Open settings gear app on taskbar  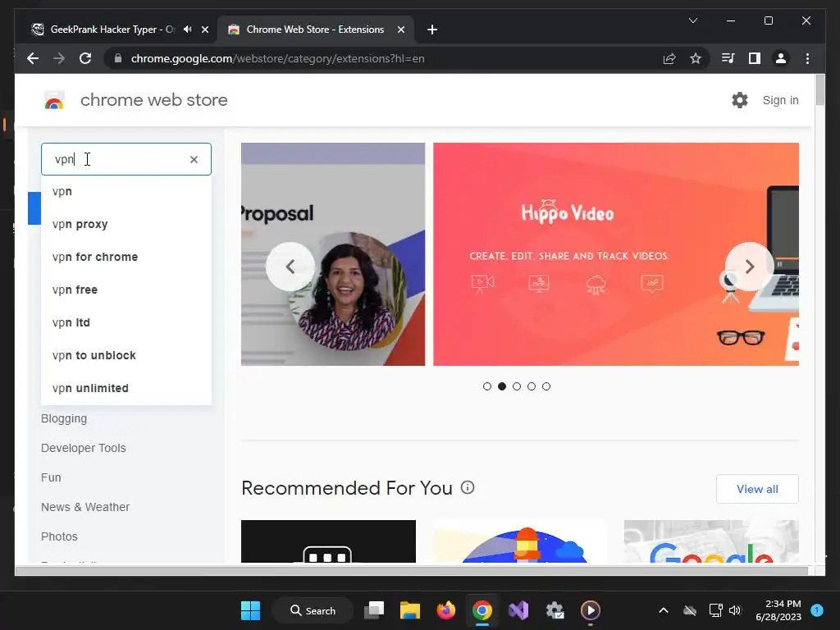point(555,610)
